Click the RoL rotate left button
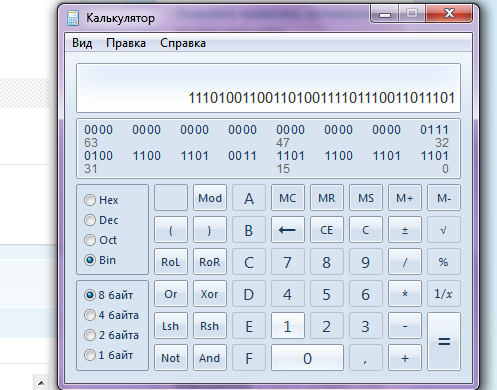This screenshot has width=497, height=390. [171, 262]
